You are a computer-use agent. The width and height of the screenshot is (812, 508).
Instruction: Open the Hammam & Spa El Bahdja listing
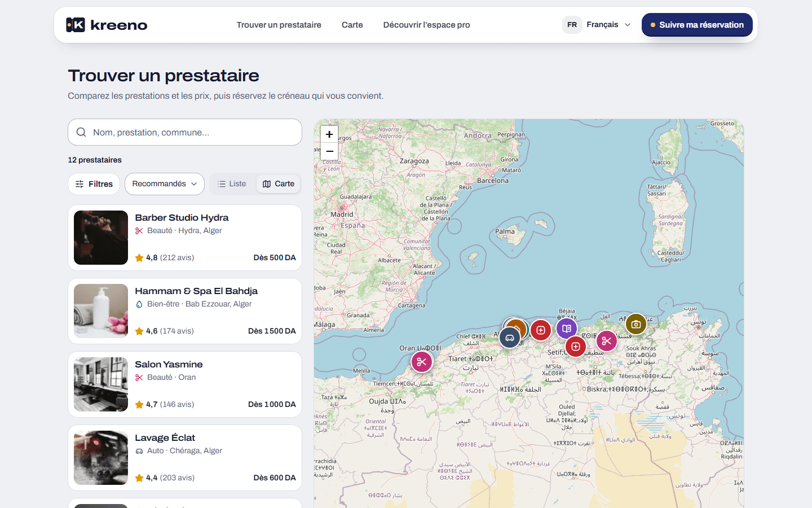coord(196,291)
